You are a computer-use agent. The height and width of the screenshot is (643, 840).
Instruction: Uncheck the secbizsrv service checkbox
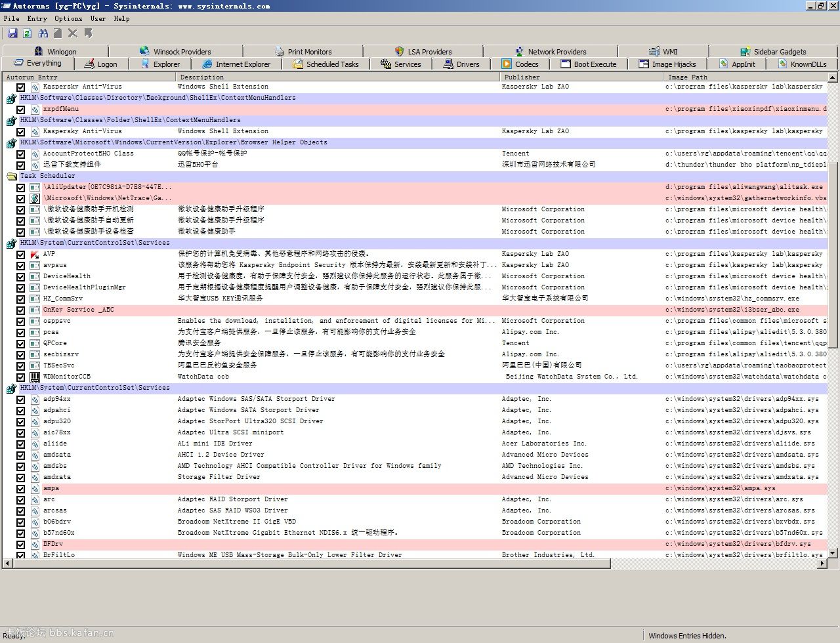click(x=21, y=355)
